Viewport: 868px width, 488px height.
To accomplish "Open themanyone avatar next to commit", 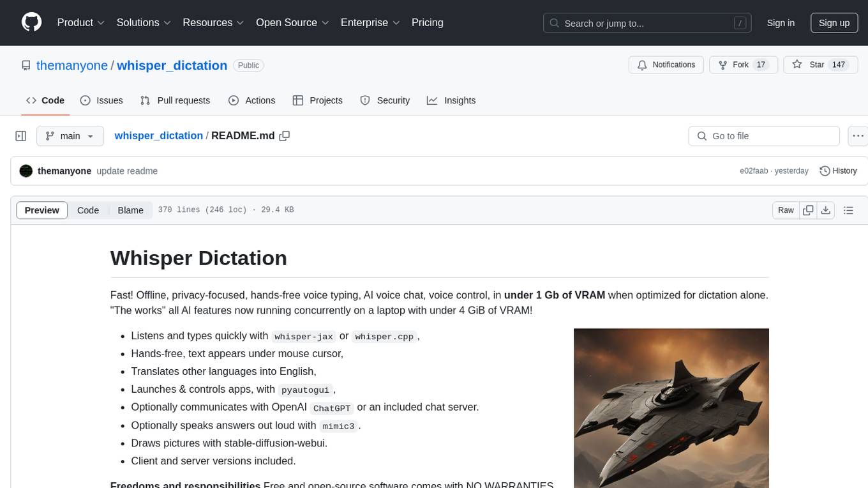I will pyautogui.click(x=26, y=171).
